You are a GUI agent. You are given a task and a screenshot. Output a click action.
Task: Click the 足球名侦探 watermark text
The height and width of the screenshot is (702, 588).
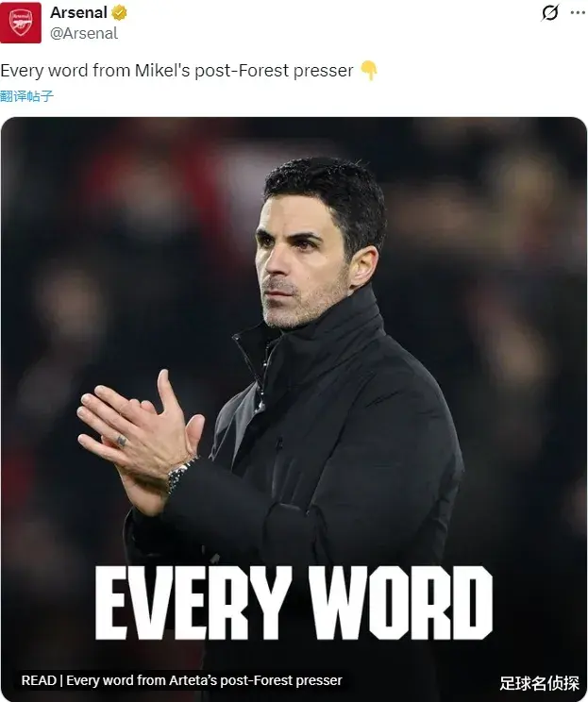click(x=539, y=683)
